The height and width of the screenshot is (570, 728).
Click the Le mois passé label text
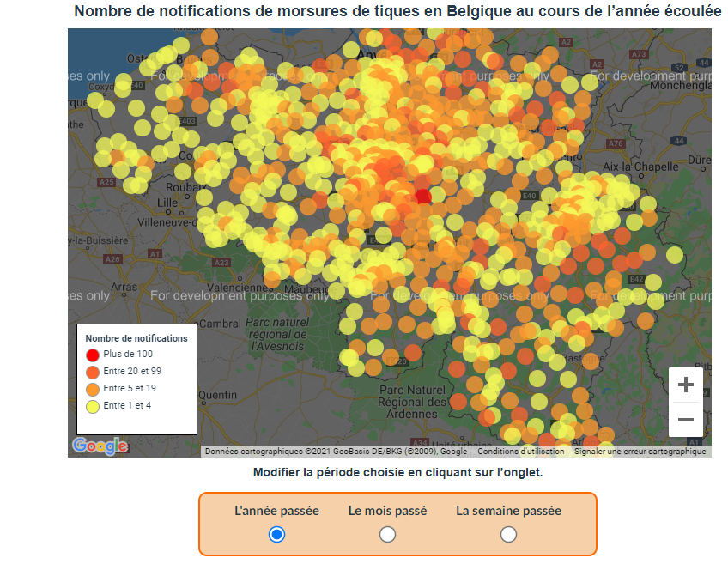[387, 511]
